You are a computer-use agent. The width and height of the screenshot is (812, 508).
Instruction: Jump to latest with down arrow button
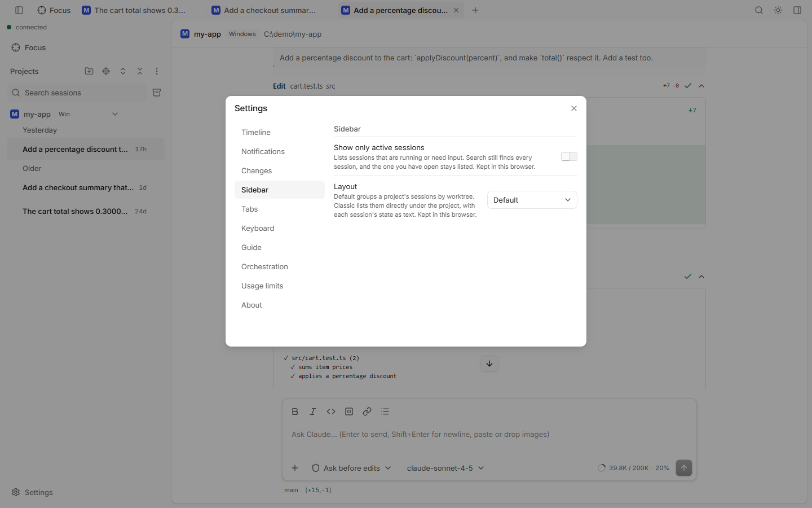[489, 364]
